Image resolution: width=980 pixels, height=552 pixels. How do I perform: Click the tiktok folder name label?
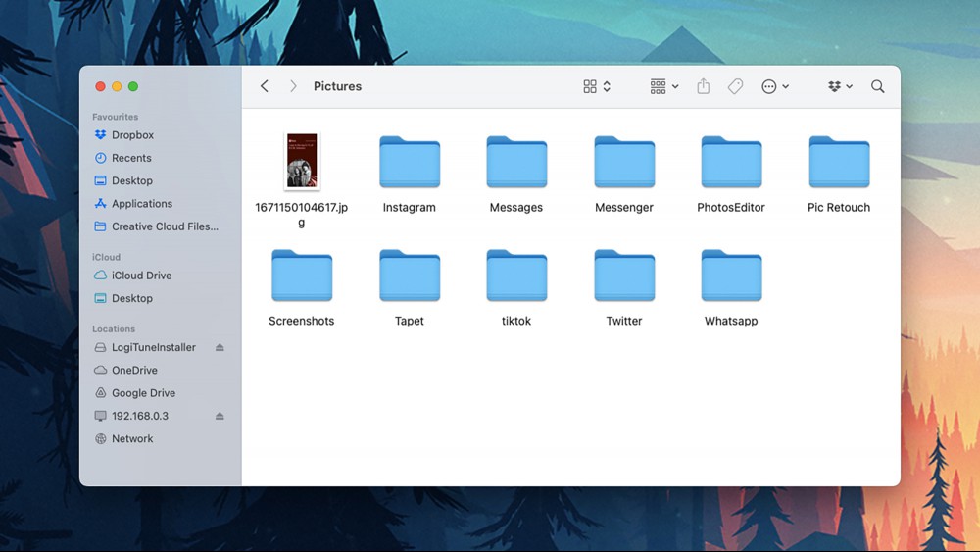coord(516,321)
